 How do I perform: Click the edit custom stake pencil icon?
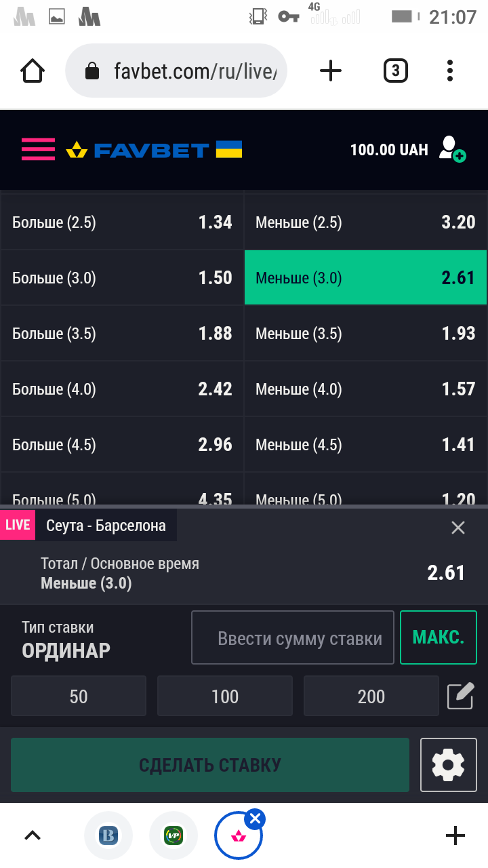[460, 694]
